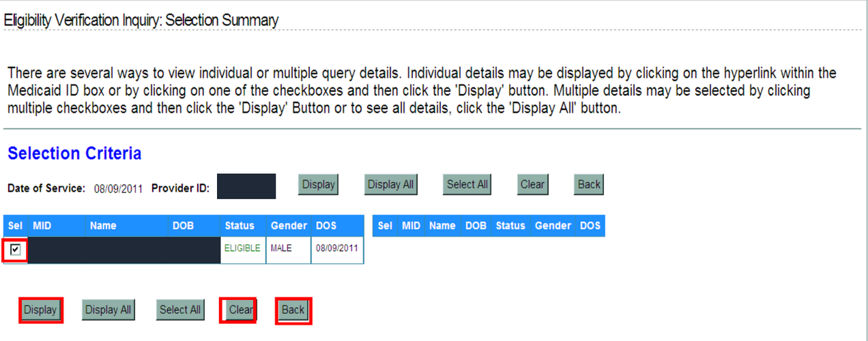Viewport: 868px width, 341px height.
Task: Click the Status header in the right empty table
Action: coord(510,226)
